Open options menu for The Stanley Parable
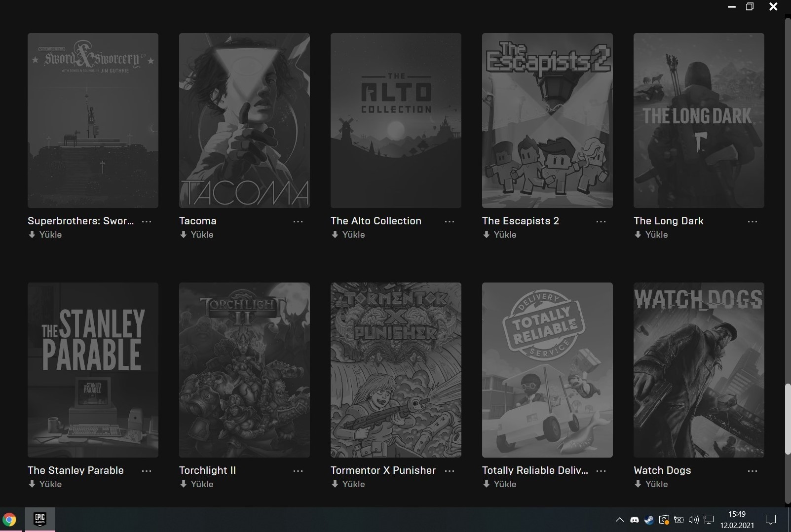This screenshot has width=791, height=532. click(147, 471)
